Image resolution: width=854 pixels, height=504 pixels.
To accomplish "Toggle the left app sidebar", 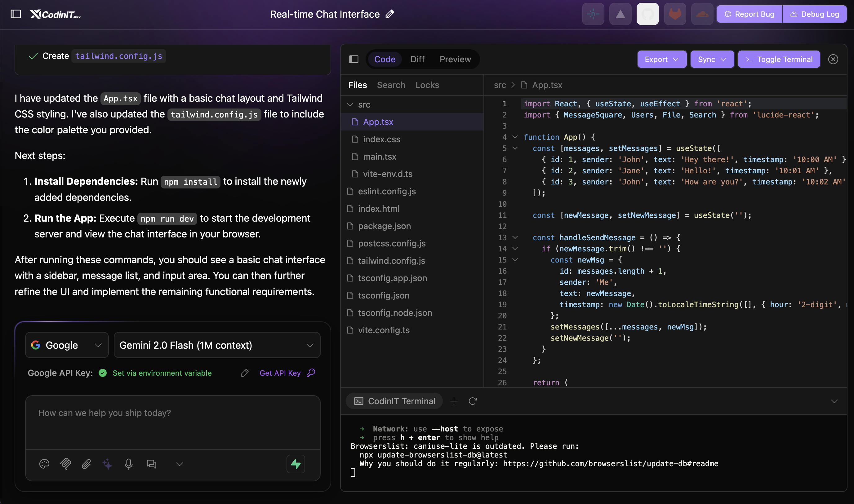I will point(16,14).
